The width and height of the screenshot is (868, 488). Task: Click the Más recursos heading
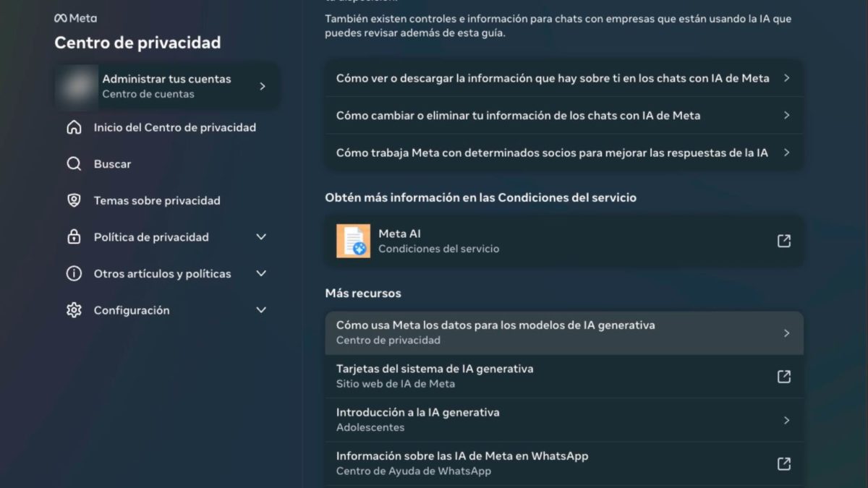[363, 294]
